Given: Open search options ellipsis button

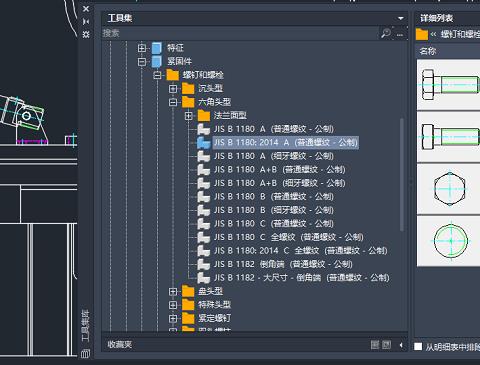Looking at the screenshot, I should (x=400, y=34).
